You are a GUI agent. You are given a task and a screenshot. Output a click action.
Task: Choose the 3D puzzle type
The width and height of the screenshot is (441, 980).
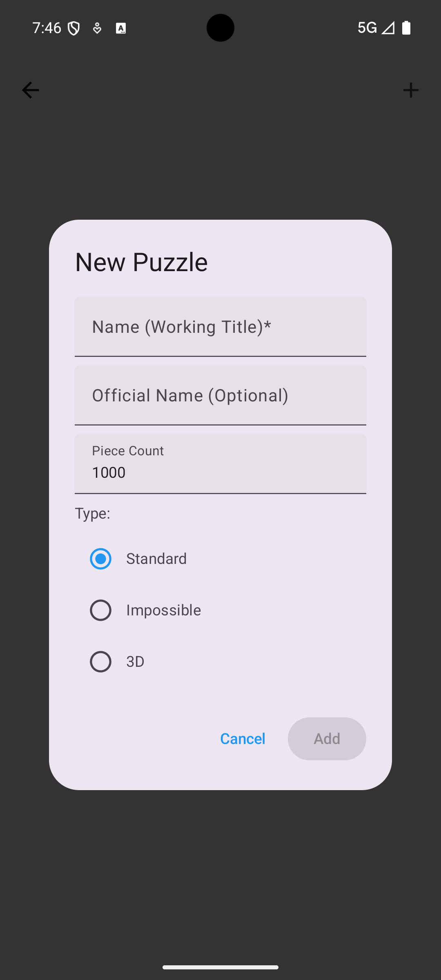[x=100, y=661]
